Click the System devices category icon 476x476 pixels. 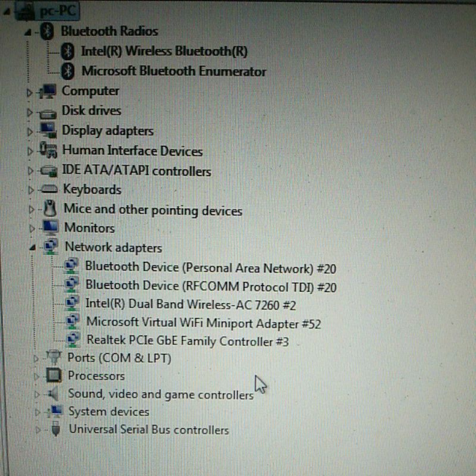pos(55,411)
